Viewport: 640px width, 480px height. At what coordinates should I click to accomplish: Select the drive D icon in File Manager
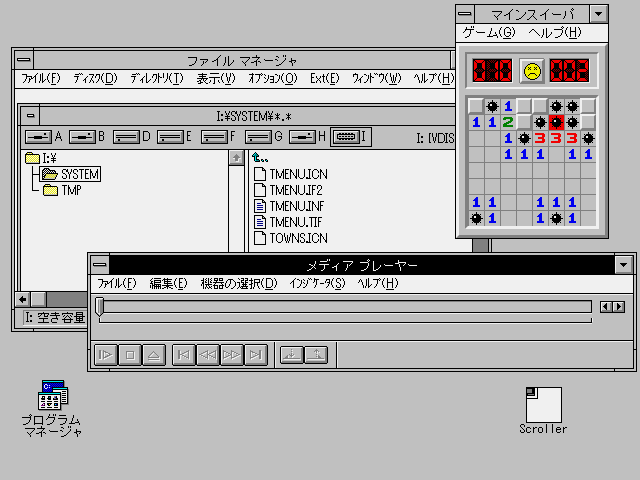pos(126,136)
